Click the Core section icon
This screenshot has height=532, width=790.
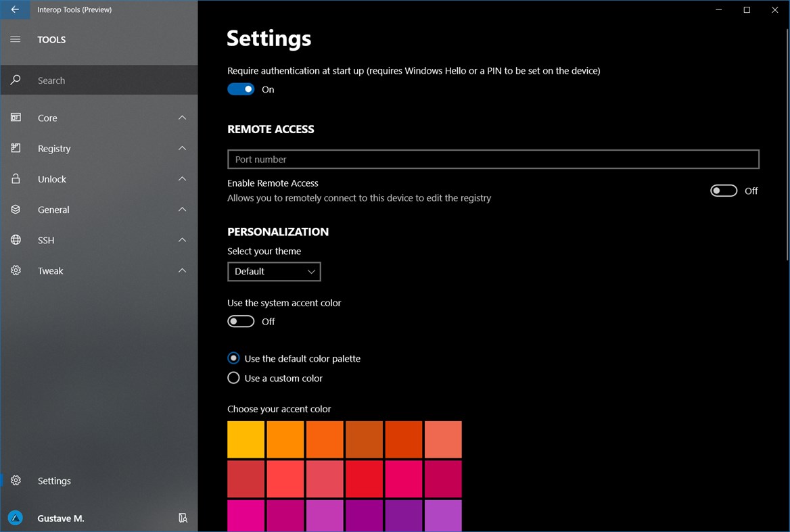point(16,118)
